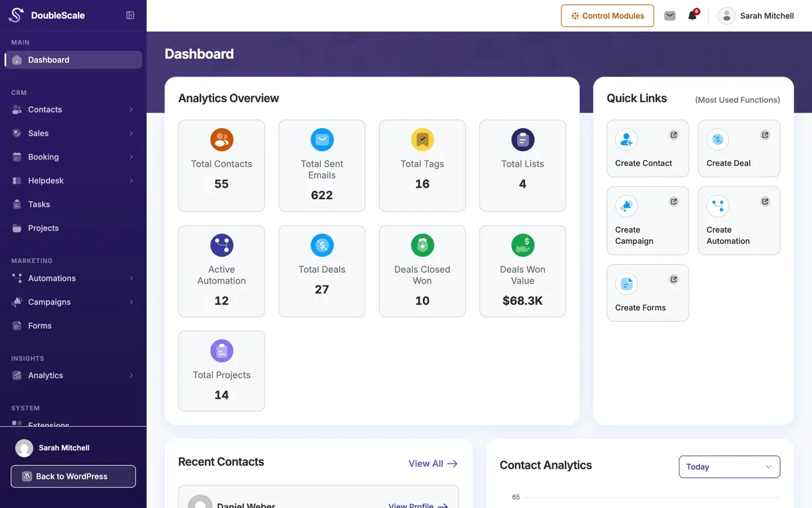Screen dimensions: 812x508
Task: Open the Sarah Mitchell user menu in header
Action: tap(756, 16)
